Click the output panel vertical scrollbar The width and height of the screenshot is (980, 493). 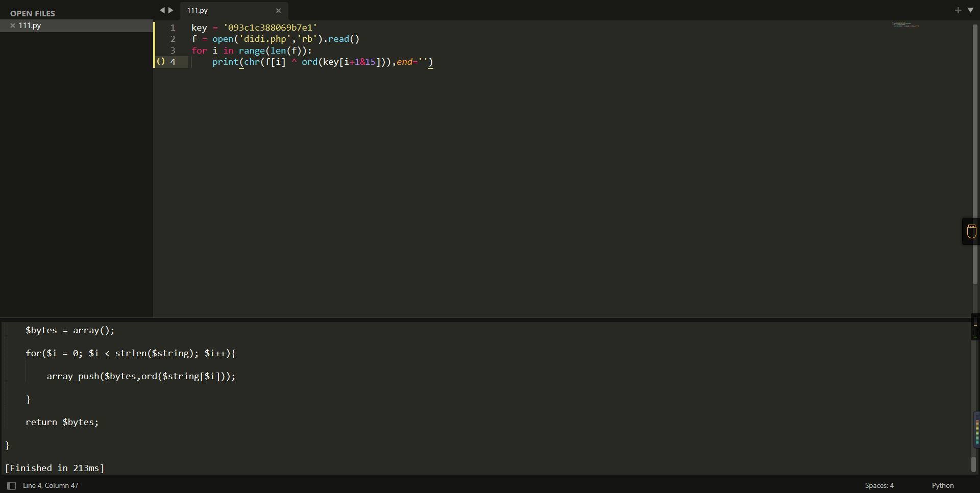(973, 463)
